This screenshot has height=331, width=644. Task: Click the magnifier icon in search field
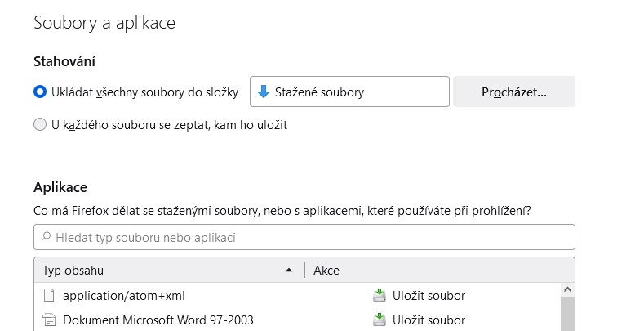pyautogui.click(x=46, y=237)
